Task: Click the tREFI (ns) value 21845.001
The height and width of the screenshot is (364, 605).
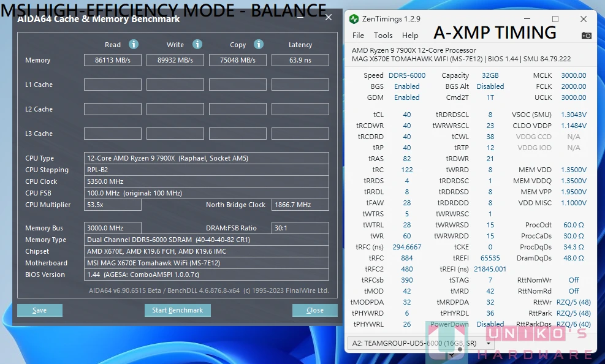Action: pos(490,269)
